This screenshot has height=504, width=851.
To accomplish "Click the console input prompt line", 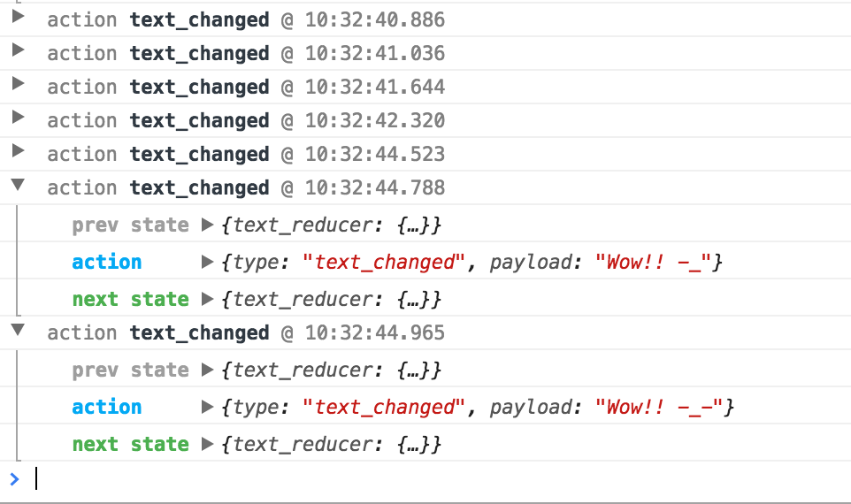I will pyautogui.click(x=354, y=479).
